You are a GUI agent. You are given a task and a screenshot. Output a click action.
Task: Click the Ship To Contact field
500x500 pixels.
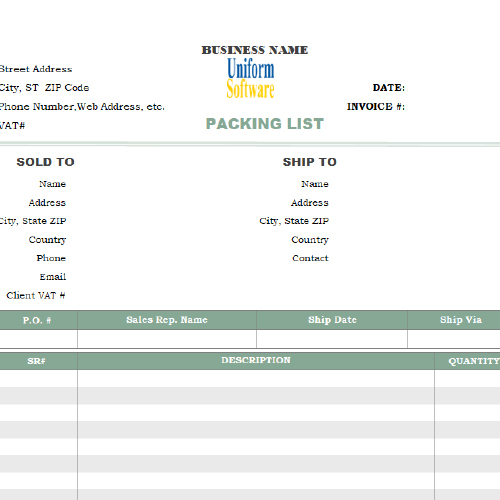pyautogui.click(x=415, y=258)
